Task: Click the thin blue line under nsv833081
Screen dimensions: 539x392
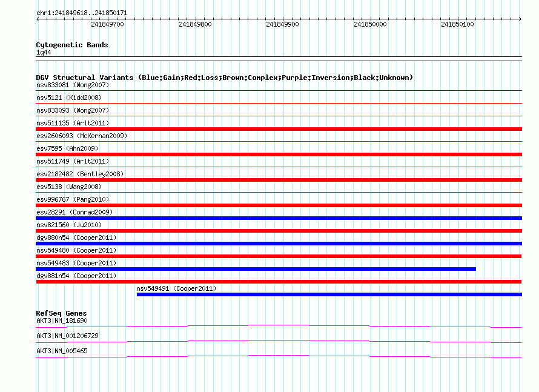Action: (x=279, y=90)
